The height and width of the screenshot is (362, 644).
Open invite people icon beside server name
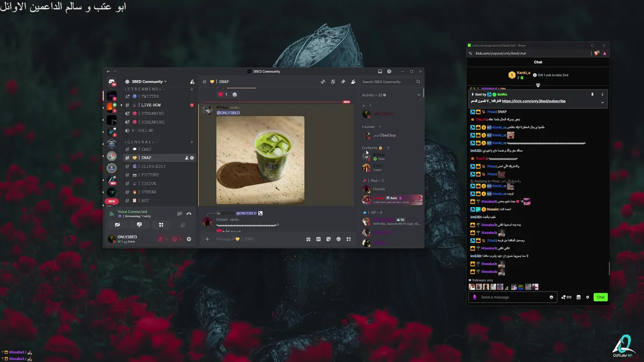(192, 81)
